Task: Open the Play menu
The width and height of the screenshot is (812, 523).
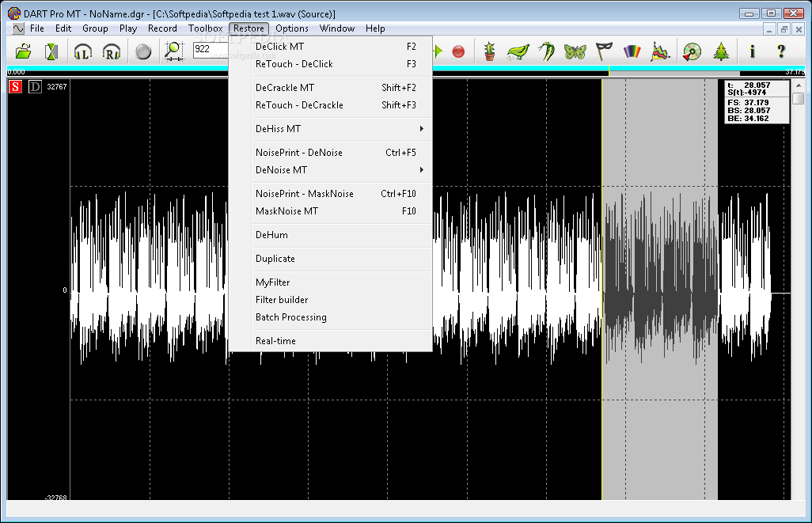Action: pos(128,28)
